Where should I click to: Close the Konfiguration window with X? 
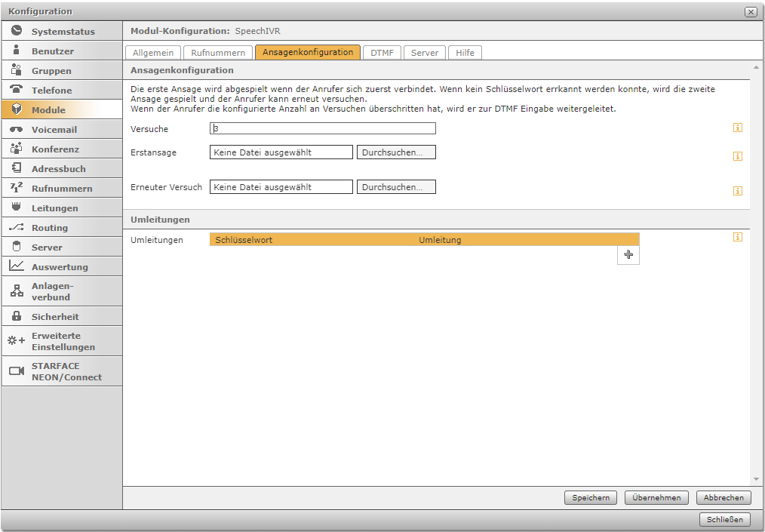pos(751,12)
